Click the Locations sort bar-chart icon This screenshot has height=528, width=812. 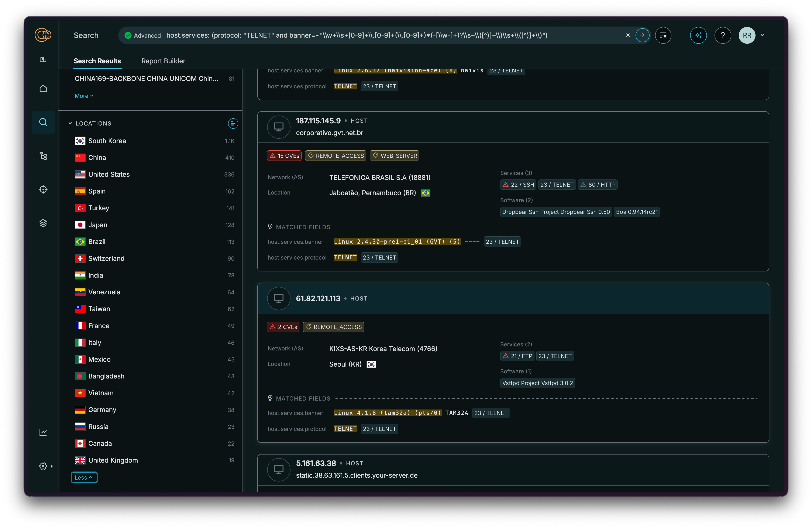233,124
